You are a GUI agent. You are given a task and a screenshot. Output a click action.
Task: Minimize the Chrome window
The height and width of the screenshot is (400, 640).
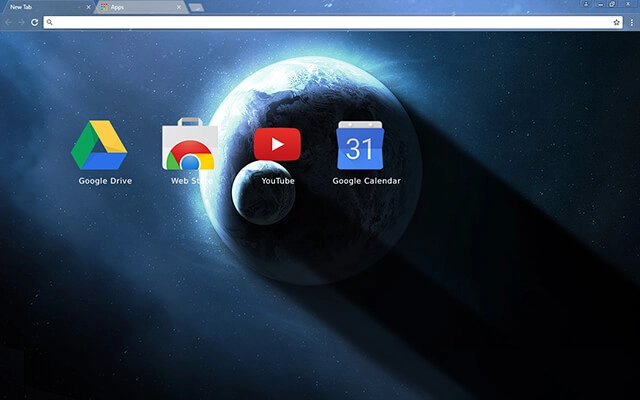[600, 4]
